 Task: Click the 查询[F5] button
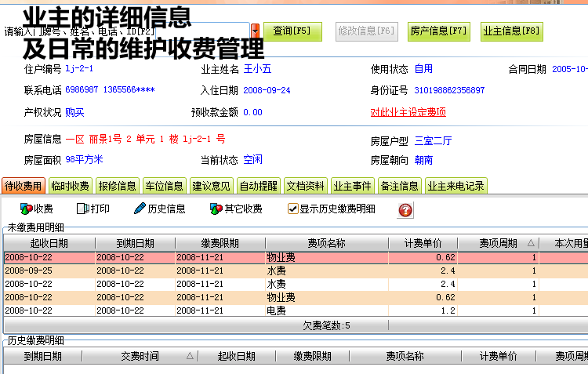(292, 31)
